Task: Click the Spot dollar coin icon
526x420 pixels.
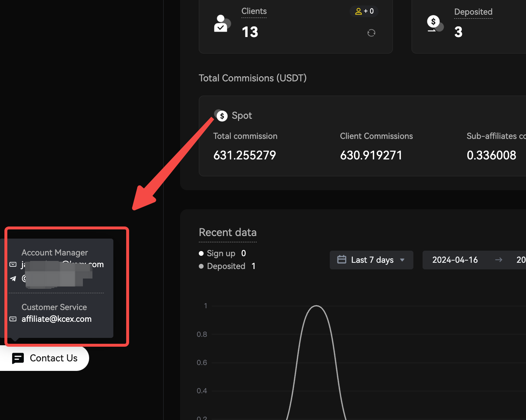Action: (x=221, y=116)
